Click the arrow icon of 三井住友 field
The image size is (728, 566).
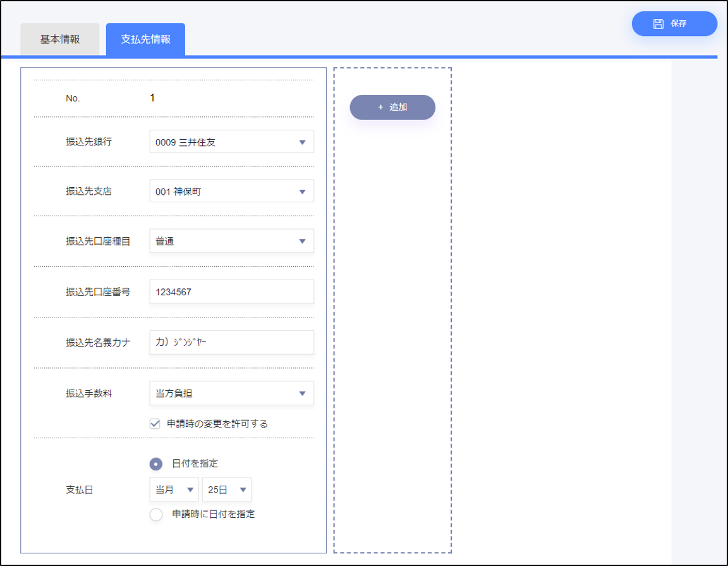click(x=302, y=142)
